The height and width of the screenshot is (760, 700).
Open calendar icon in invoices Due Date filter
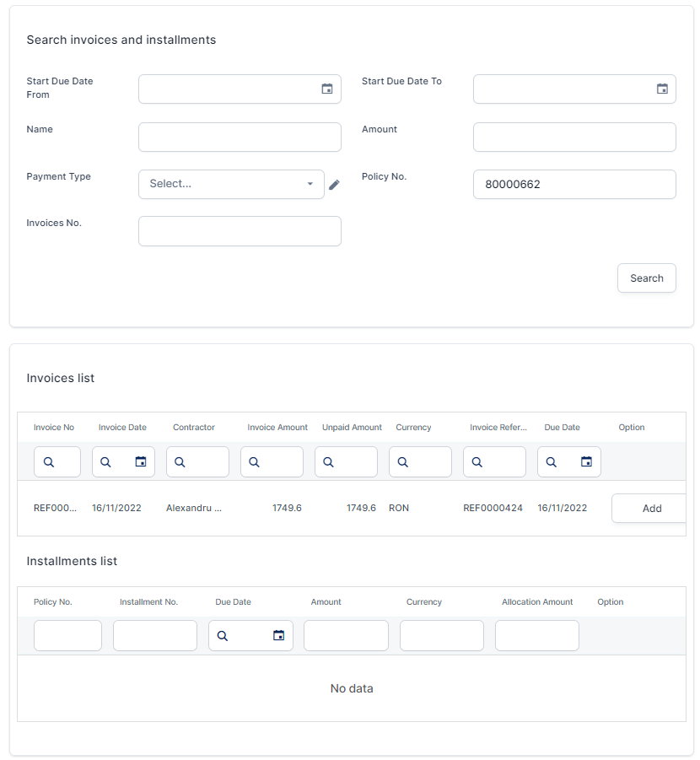(x=586, y=461)
